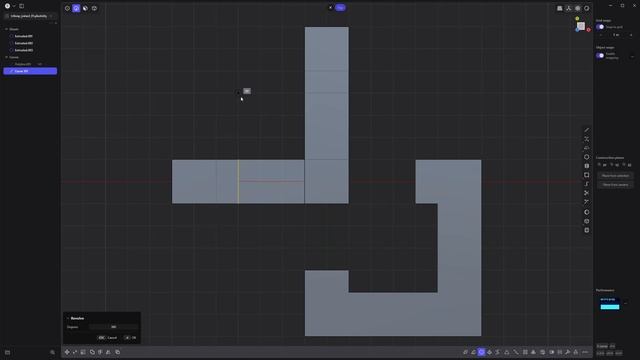
Task: Edit the grid size value field
Action: [616, 35]
